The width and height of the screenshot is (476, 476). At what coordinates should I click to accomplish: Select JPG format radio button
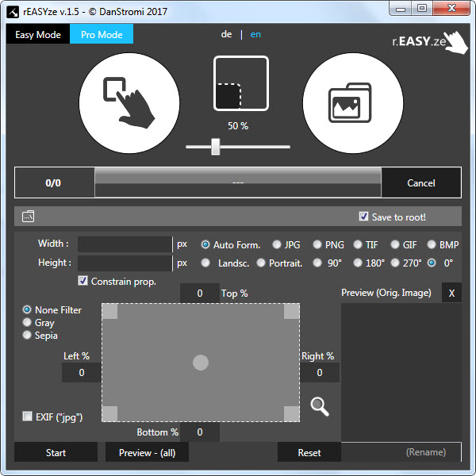coord(277,244)
